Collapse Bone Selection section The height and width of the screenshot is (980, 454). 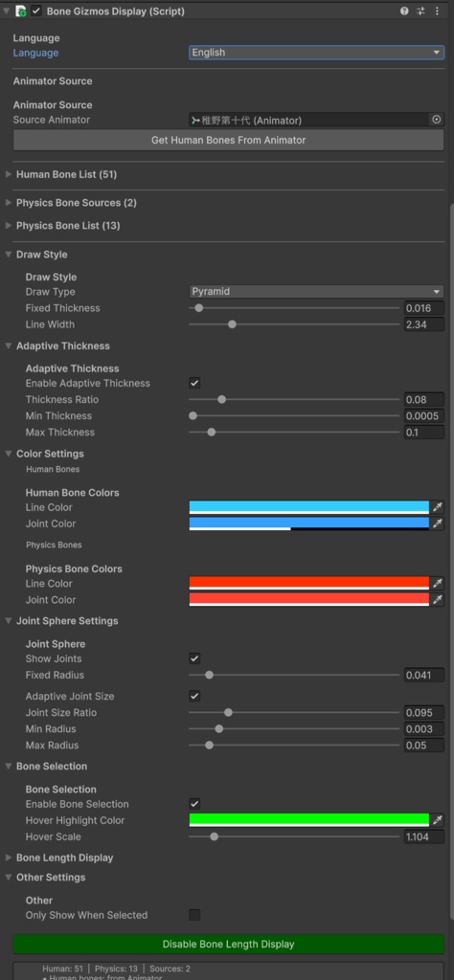[x=8, y=767]
